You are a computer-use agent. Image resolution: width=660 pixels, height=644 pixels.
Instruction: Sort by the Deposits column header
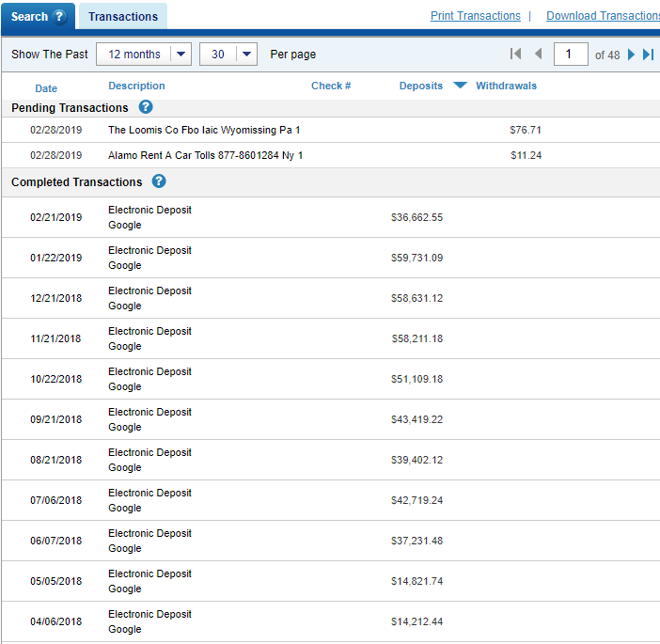click(x=421, y=86)
